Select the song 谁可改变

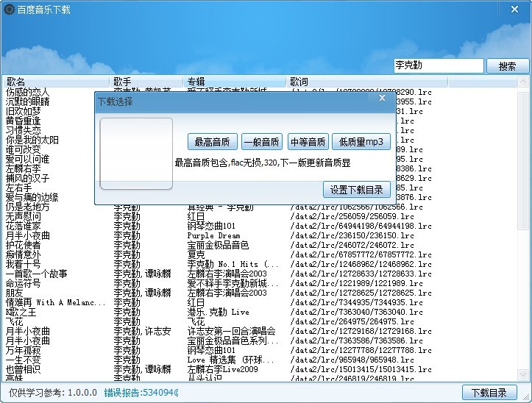(23, 149)
